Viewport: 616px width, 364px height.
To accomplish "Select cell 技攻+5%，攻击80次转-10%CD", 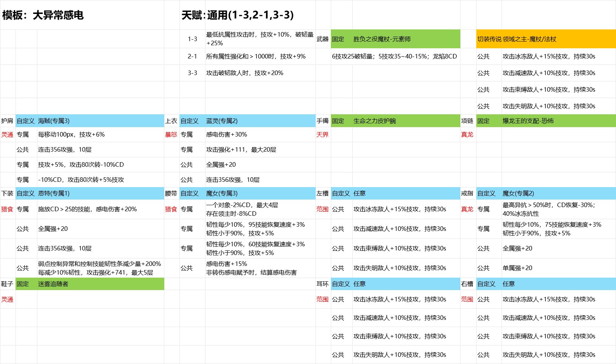I will pos(100,164).
